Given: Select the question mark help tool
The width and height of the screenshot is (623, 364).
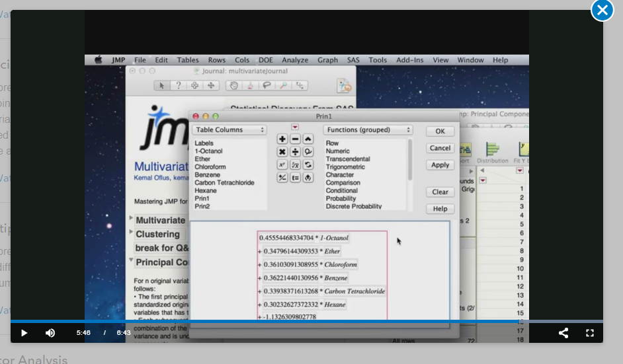Looking at the screenshot, I should pos(179,85).
